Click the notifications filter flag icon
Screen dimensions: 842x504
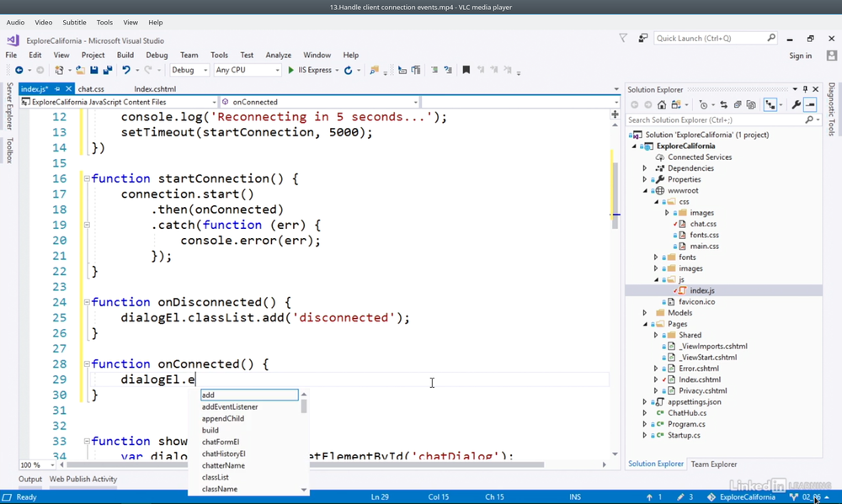pyautogui.click(x=623, y=38)
